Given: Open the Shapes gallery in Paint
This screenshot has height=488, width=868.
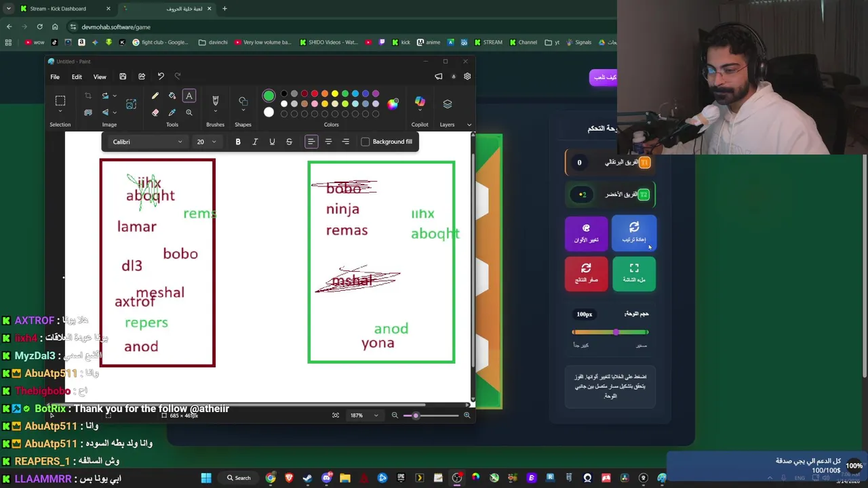Looking at the screenshot, I should pyautogui.click(x=243, y=102).
